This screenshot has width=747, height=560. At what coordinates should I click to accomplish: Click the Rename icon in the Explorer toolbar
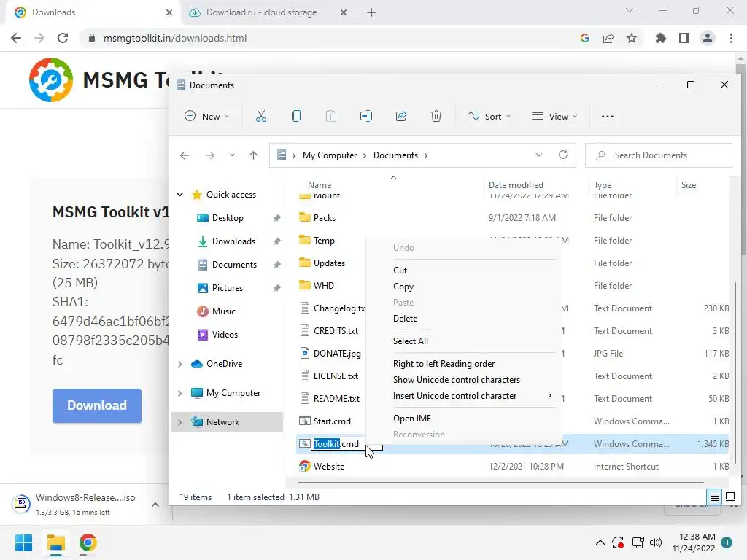pyautogui.click(x=366, y=116)
